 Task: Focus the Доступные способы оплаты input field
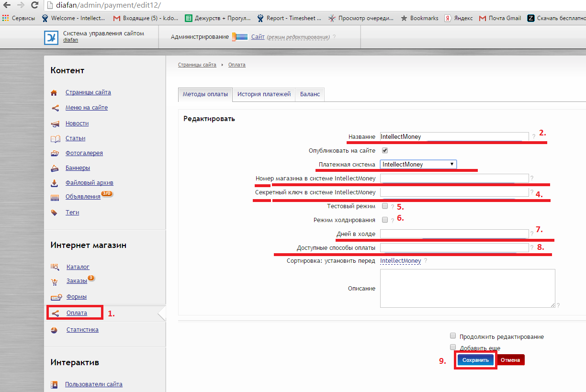454,248
